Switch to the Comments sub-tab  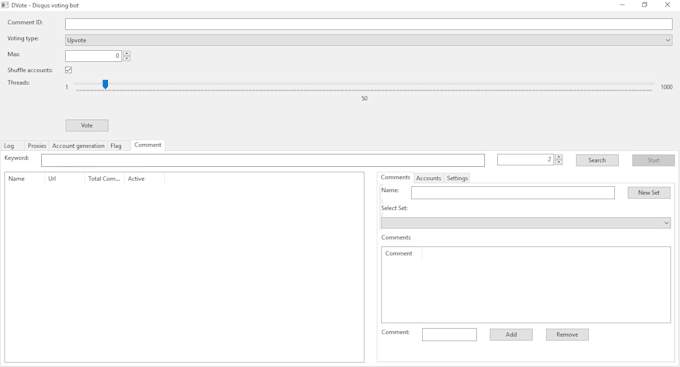click(x=396, y=177)
